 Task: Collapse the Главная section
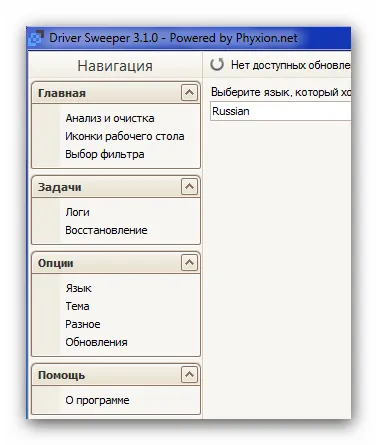tap(189, 92)
